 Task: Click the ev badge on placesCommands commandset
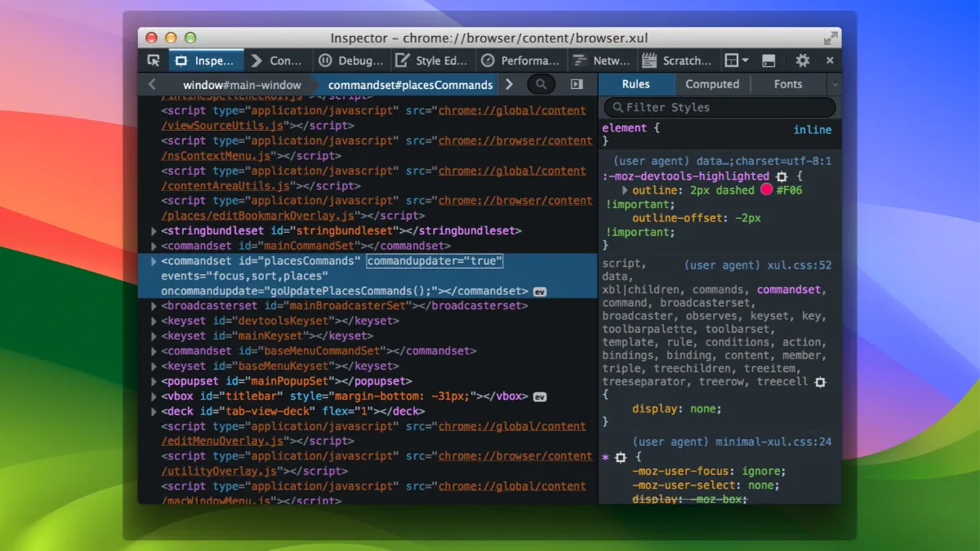click(x=540, y=291)
